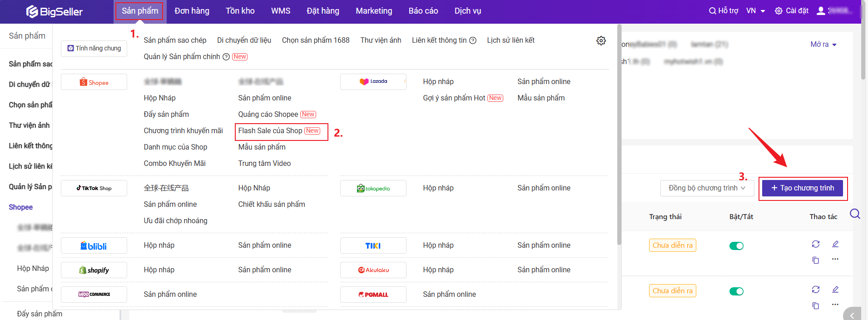868x320 pixels.
Task: Click the edit pencil in second row
Action: pyautogui.click(x=835, y=290)
